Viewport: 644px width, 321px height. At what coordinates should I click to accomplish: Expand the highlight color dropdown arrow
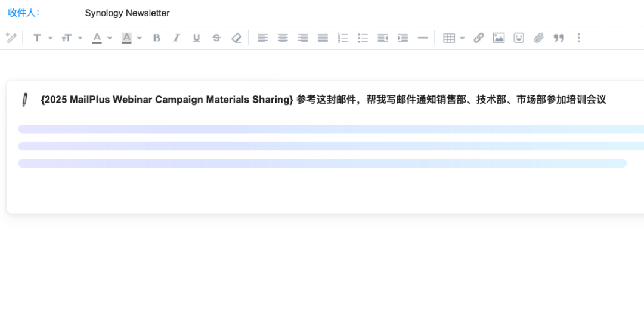pyautogui.click(x=139, y=38)
